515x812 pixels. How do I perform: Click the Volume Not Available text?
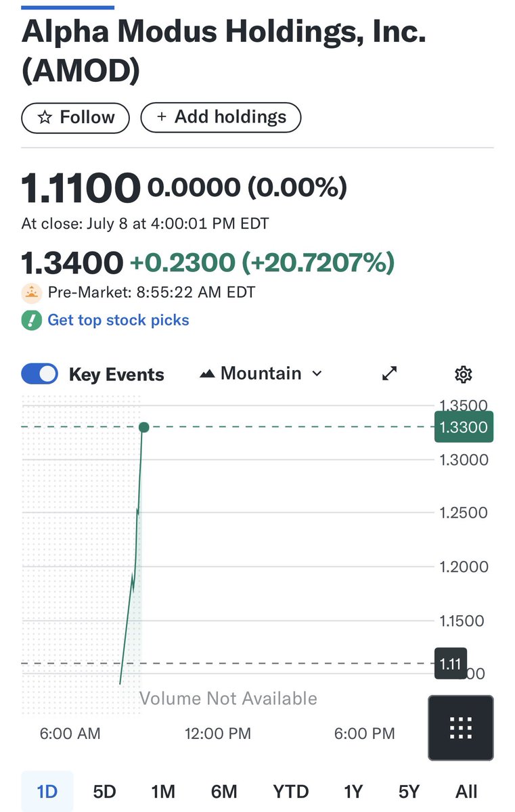tap(228, 698)
